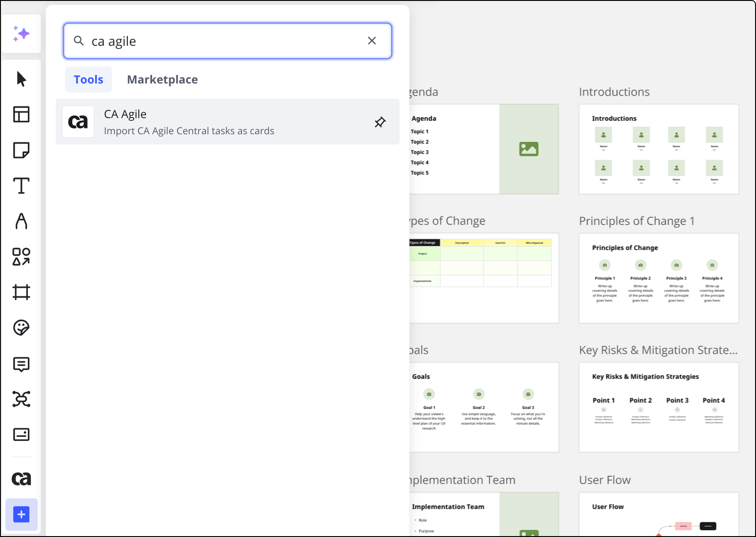This screenshot has height=537, width=756.
Task: Open the Introductions template thumbnail
Action: point(659,149)
